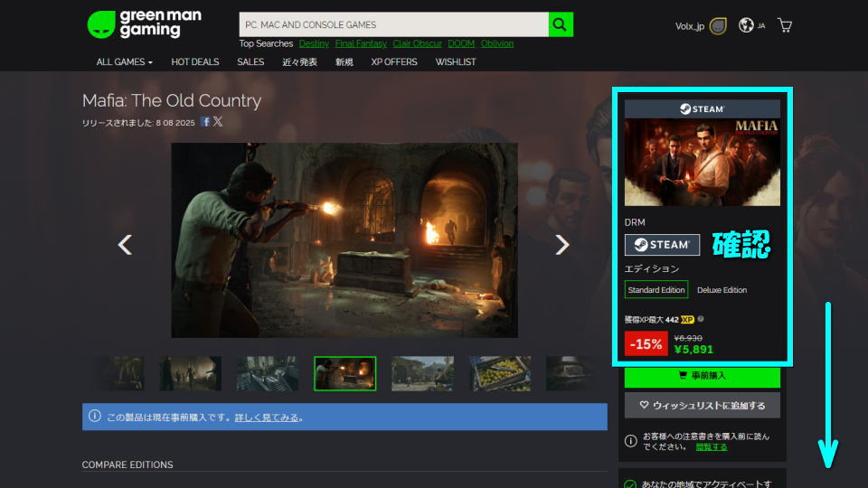The width and height of the screenshot is (868, 488).
Task: Open the 新規 menu item
Action: click(344, 62)
